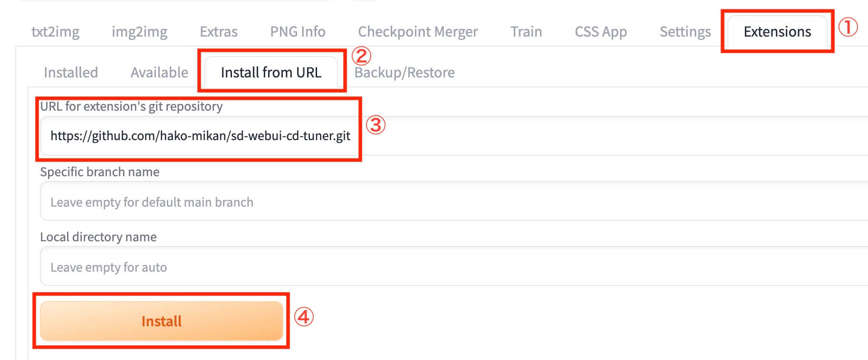Image resolution: width=868 pixels, height=360 pixels.
Task: Click the Local directory name input field
Action: pyautogui.click(x=428, y=267)
